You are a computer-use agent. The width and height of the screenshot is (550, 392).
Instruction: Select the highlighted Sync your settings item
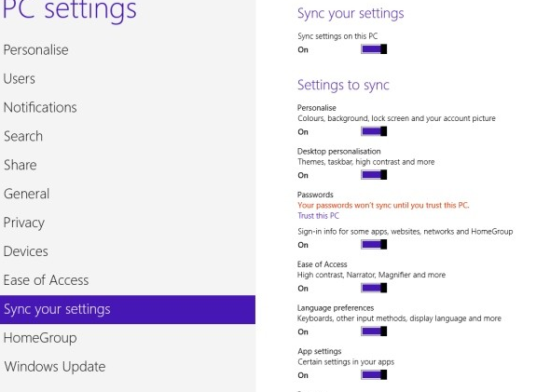click(x=128, y=309)
